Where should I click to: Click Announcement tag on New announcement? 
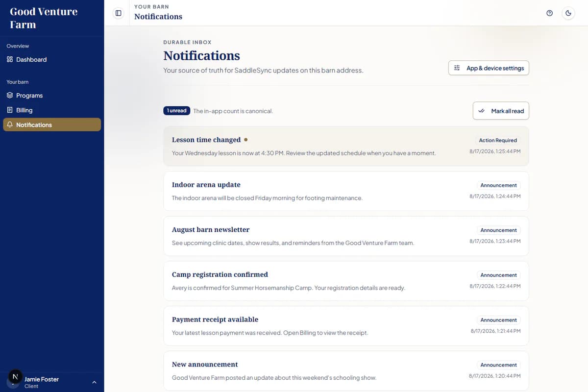tap(498, 365)
